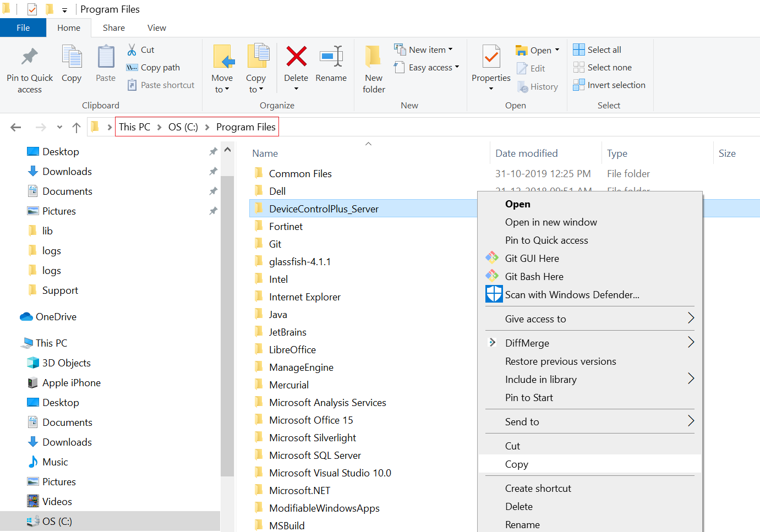Expand the DiffMerge submenu

point(691,342)
